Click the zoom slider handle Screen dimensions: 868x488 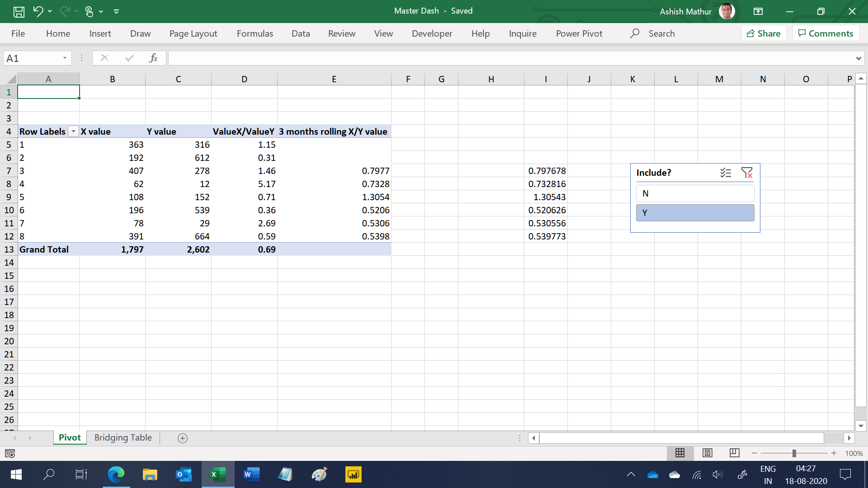[x=794, y=453]
